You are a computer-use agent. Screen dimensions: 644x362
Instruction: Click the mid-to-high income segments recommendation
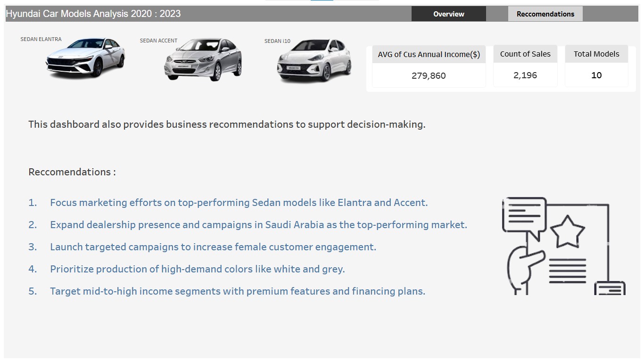[x=238, y=291]
